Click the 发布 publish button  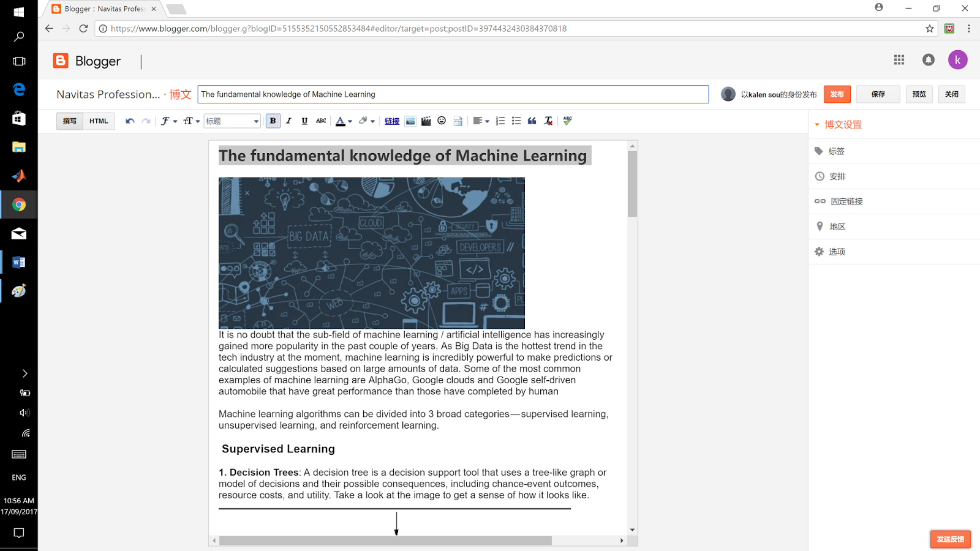837,94
